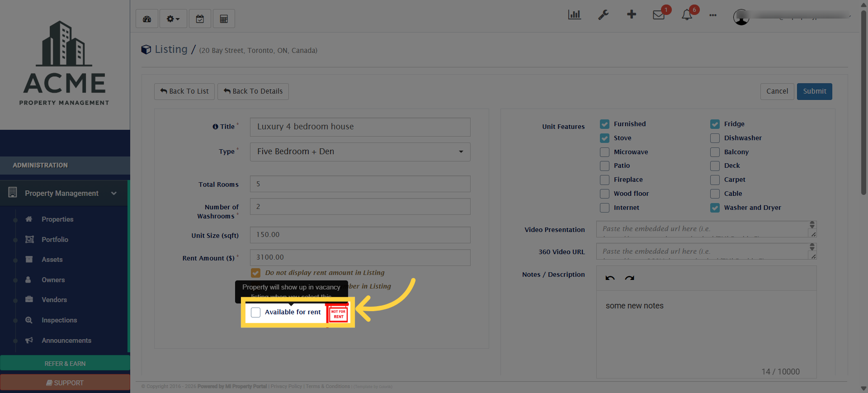The width and height of the screenshot is (868, 393).
Task: Uncheck the Fridge feature
Action: (x=715, y=124)
